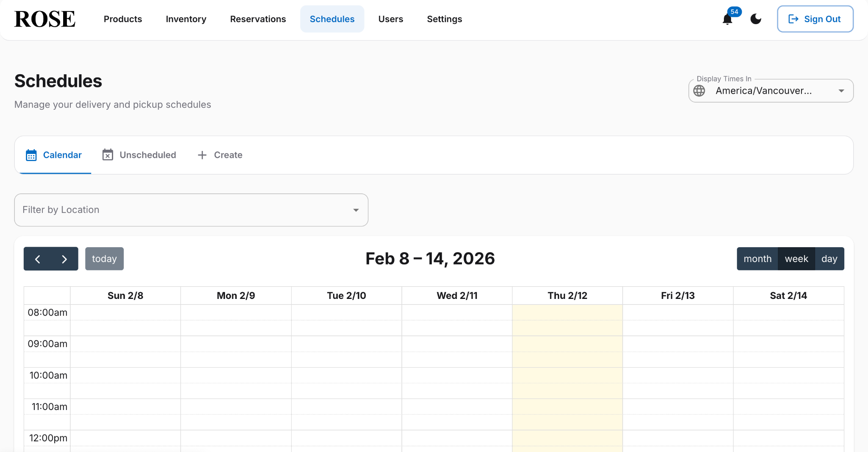Jump to today with the today button

point(104,259)
